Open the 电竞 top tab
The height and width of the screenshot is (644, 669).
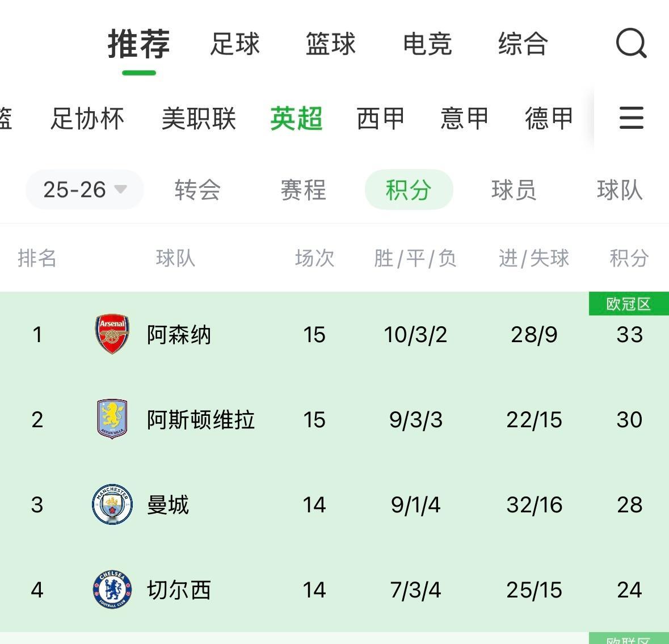coord(427,44)
